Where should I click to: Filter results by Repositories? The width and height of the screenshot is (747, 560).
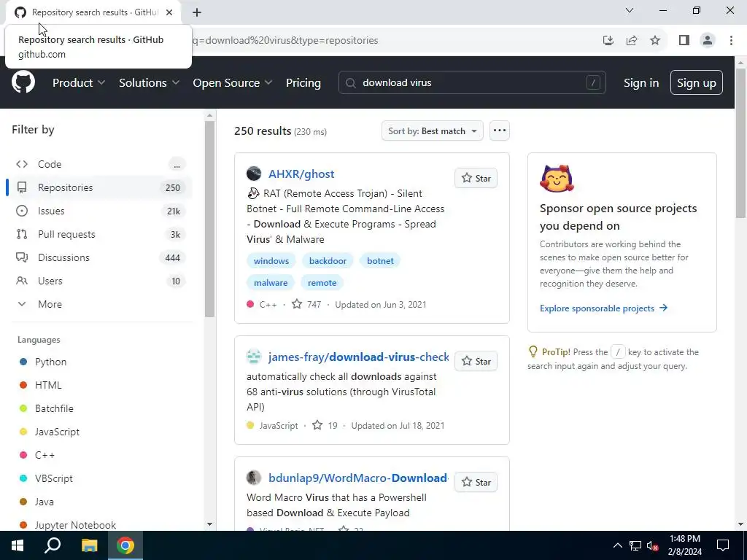coord(101,187)
